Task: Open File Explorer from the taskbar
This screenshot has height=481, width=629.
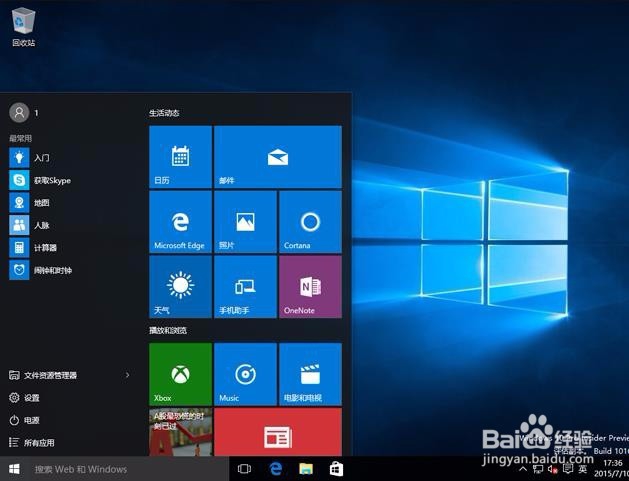Action: pos(306,469)
